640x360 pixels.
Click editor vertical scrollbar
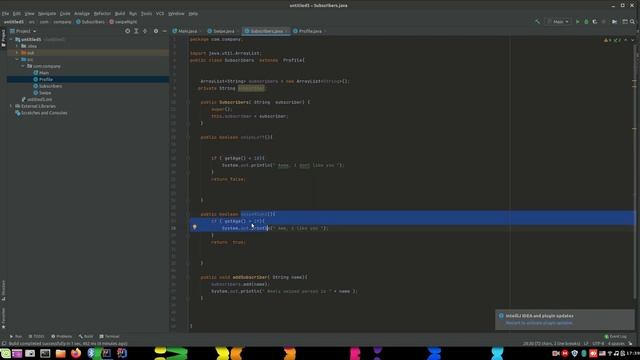tap(635, 171)
